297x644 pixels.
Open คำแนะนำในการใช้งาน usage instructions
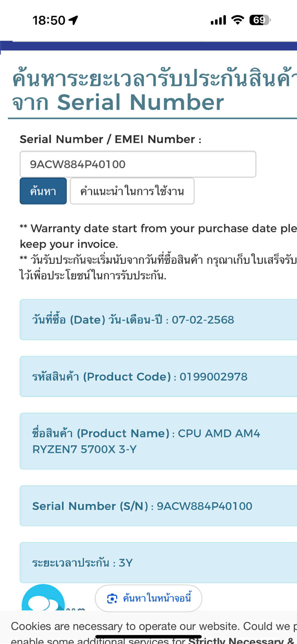(132, 191)
